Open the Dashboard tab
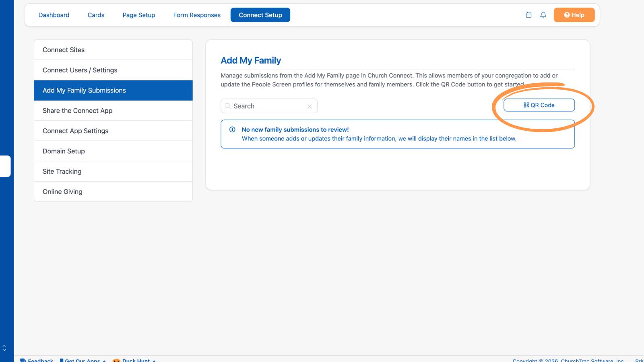 coord(54,15)
